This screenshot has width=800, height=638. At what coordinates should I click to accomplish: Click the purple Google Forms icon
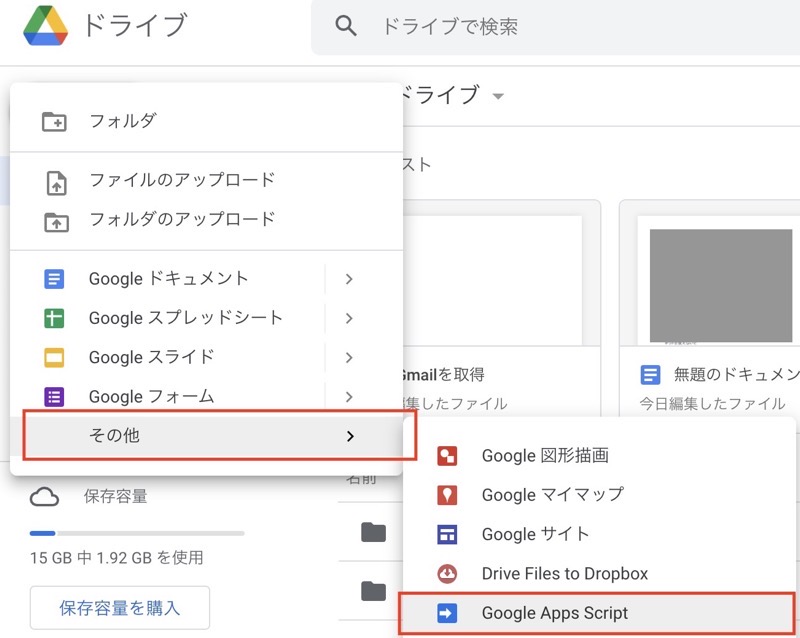click(54, 397)
